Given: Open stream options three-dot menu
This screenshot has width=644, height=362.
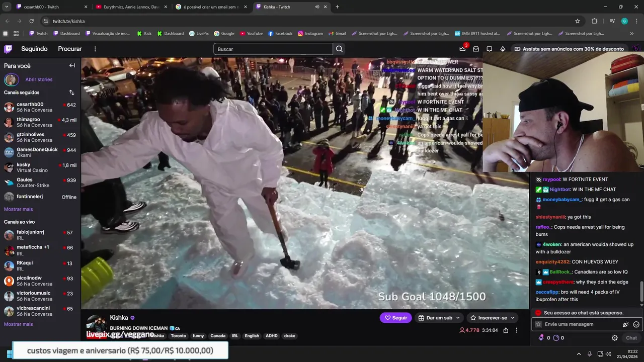Looking at the screenshot, I should coord(516,330).
